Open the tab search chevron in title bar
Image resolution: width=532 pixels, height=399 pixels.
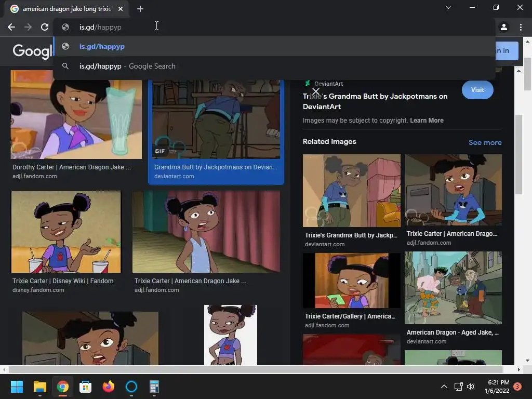(x=448, y=7)
